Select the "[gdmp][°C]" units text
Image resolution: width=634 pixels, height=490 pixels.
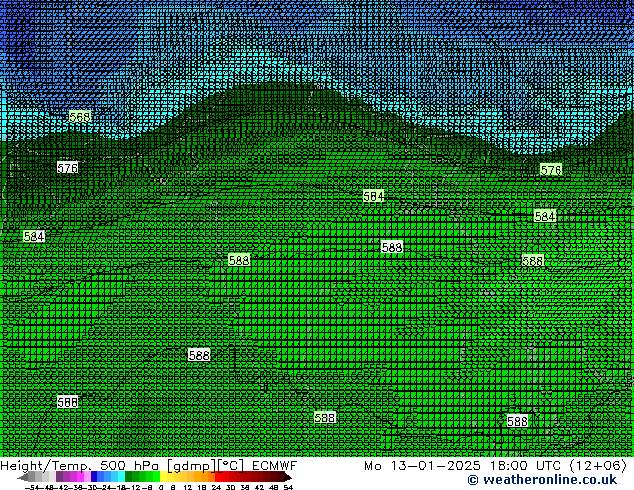coord(205,466)
